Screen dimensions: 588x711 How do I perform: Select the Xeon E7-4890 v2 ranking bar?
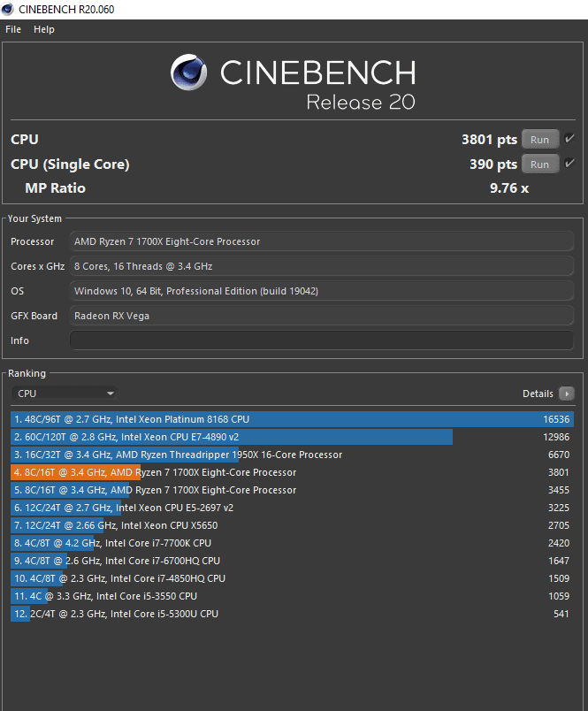click(232, 437)
